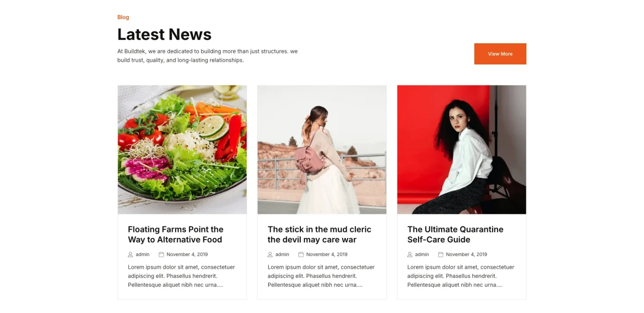Open The stick in the mud cleric title
Screen dimensions: 644x313
[x=319, y=234]
